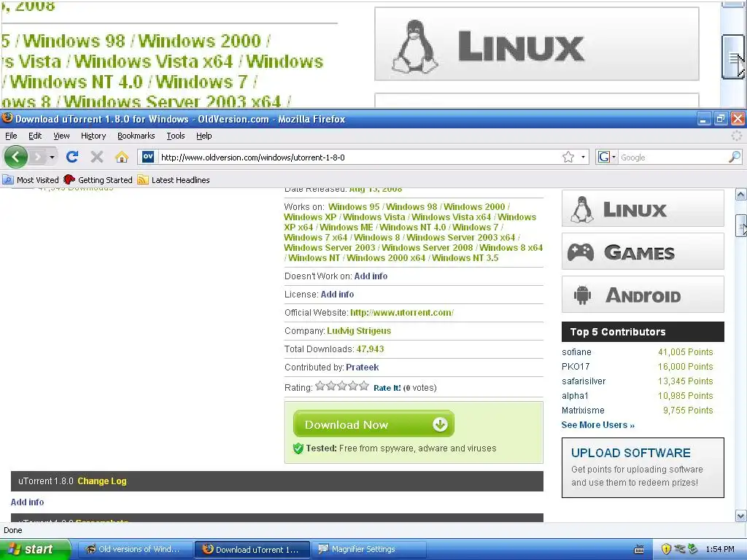The height and width of the screenshot is (560, 747).
Task: Open the Windows start menu
Action: click(35, 549)
